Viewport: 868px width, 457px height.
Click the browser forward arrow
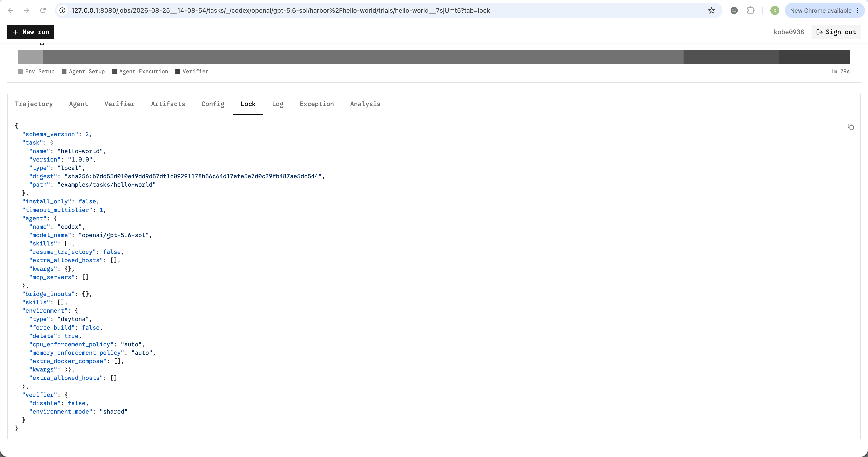coord(27,10)
